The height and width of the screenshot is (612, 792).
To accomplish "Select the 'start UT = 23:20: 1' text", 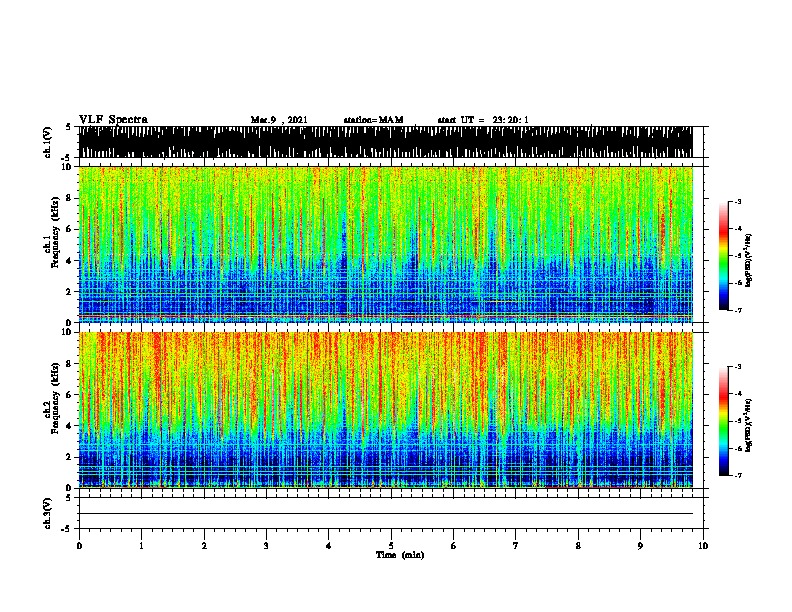I will 483,120.
